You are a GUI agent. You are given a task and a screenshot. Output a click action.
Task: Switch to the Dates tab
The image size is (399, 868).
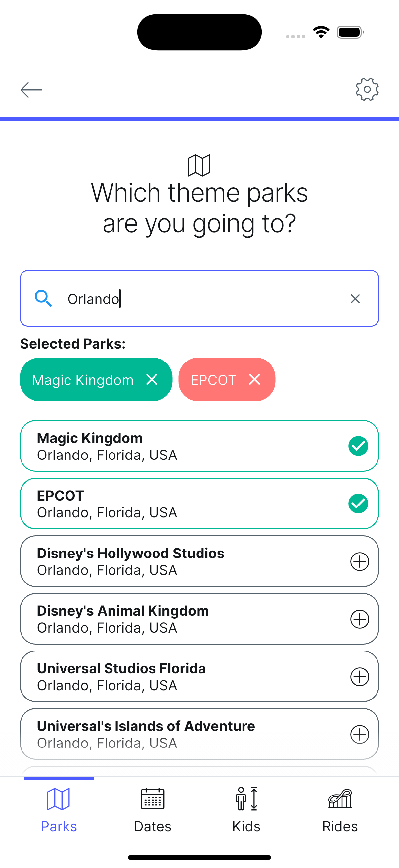click(x=153, y=810)
